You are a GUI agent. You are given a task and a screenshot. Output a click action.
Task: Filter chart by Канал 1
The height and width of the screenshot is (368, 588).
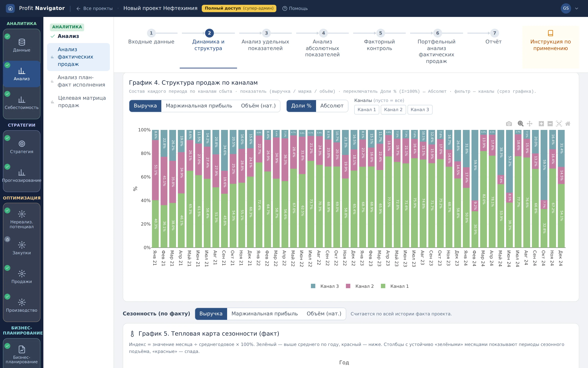(x=367, y=110)
